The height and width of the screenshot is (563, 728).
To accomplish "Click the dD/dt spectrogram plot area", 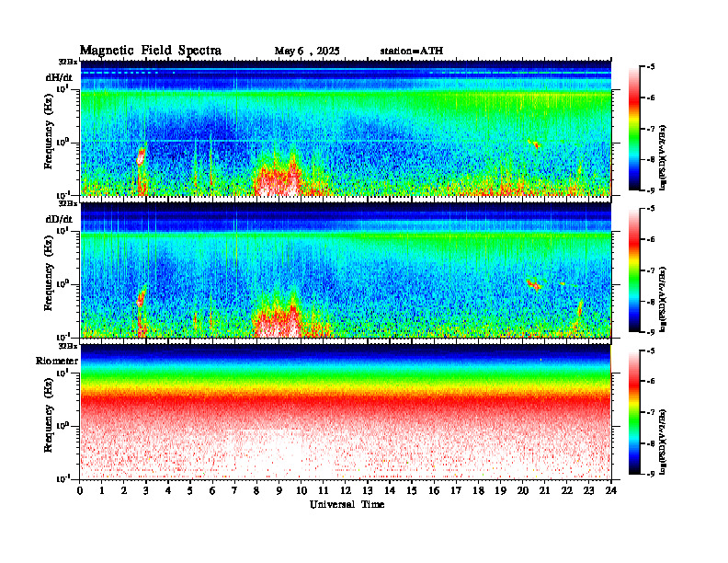I will (346, 270).
